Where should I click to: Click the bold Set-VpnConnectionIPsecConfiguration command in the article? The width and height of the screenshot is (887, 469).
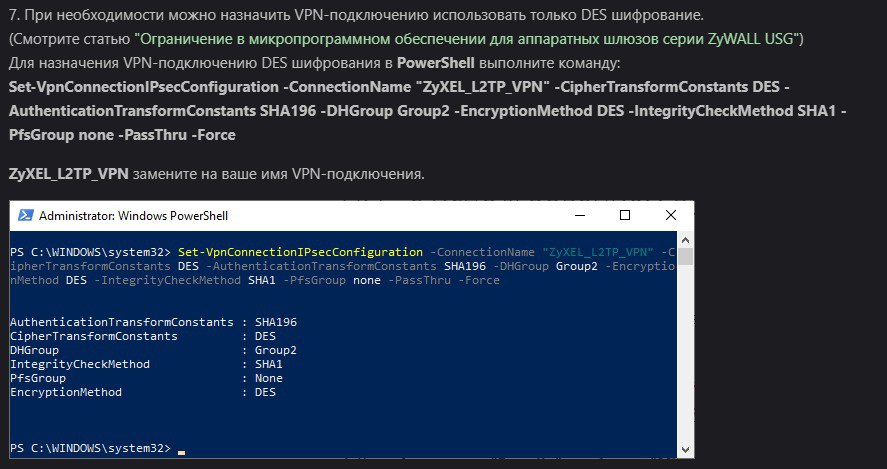pyautogui.click(x=150, y=87)
